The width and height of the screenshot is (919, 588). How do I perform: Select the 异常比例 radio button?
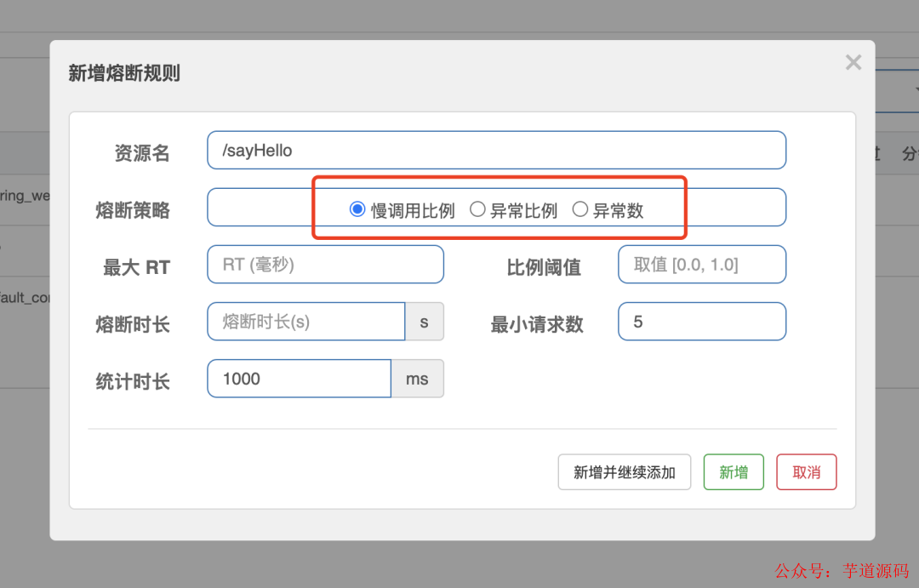477,210
